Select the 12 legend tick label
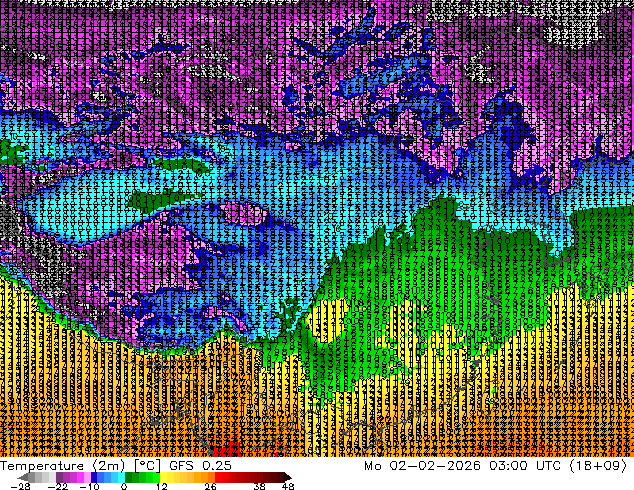Screen dimensions: 634x490 161,486
